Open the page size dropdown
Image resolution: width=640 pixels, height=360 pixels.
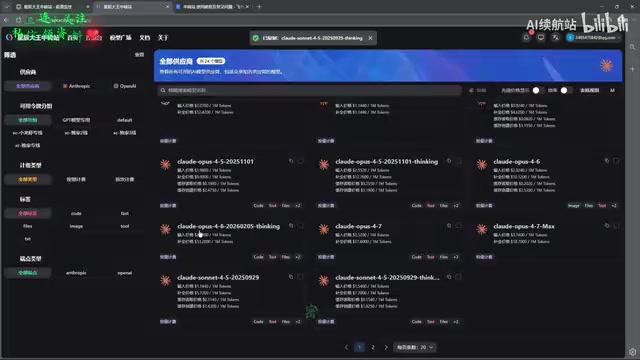pos(414,347)
